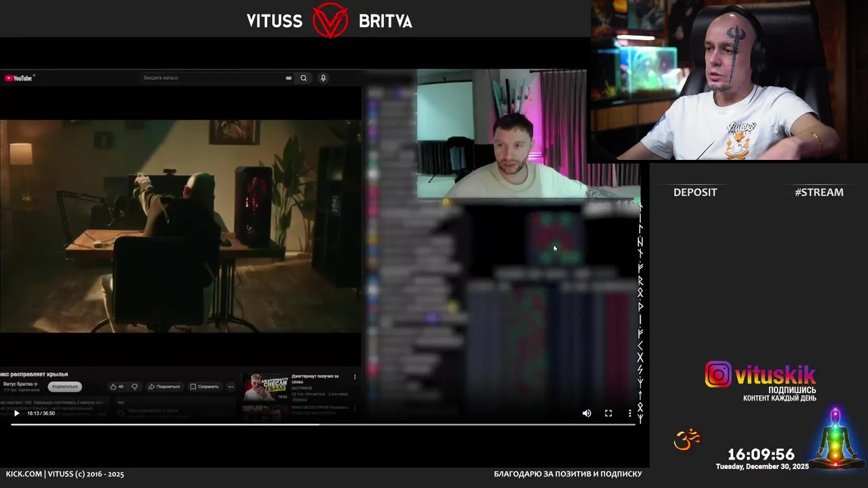This screenshot has width=868, height=488.
Task: Click the 'Сохранить' save button
Action: coord(204,386)
